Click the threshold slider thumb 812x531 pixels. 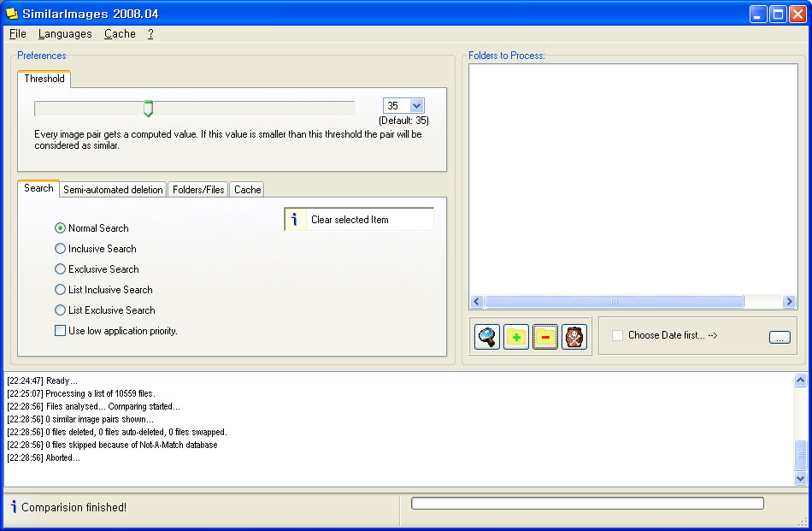tap(148, 109)
